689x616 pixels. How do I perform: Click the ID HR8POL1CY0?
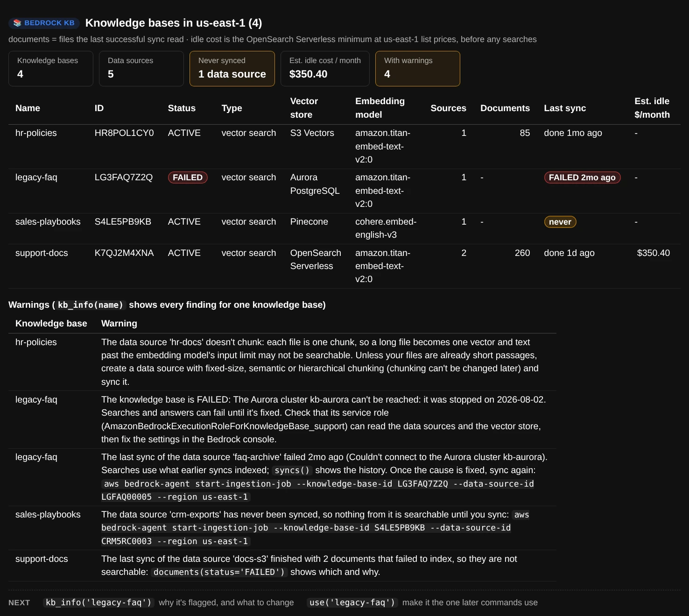coord(124,133)
